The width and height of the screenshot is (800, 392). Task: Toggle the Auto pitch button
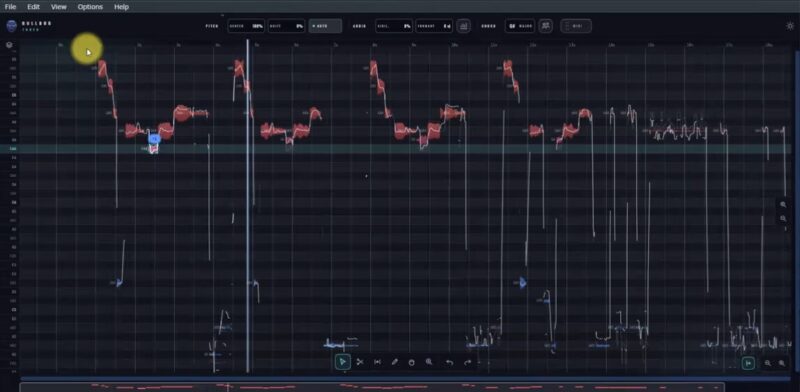click(x=325, y=26)
